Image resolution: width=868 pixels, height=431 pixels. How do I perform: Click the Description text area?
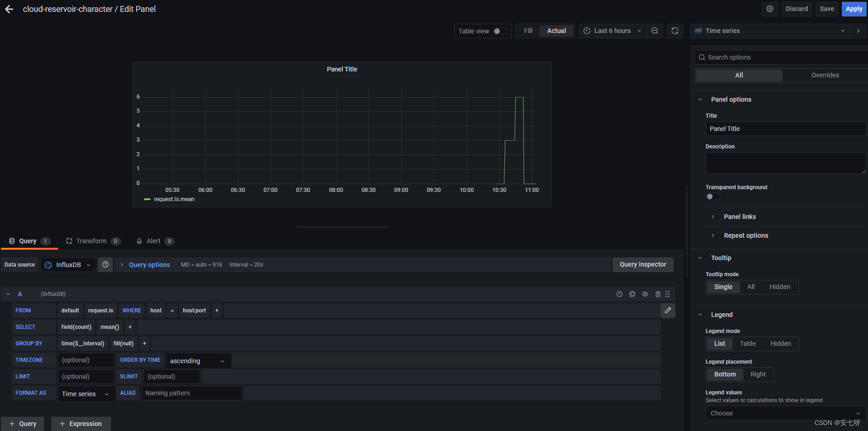785,163
